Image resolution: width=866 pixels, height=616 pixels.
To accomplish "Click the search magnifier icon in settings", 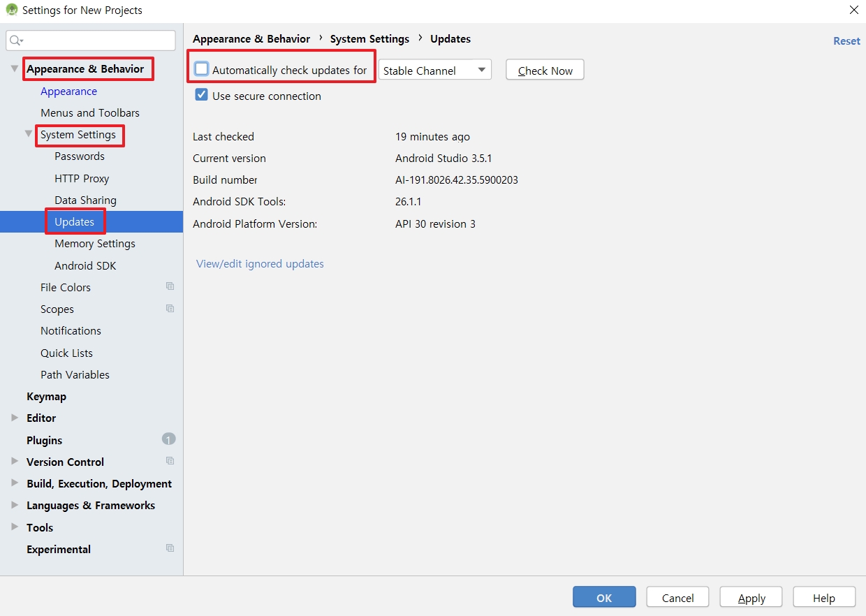I will [x=16, y=41].
